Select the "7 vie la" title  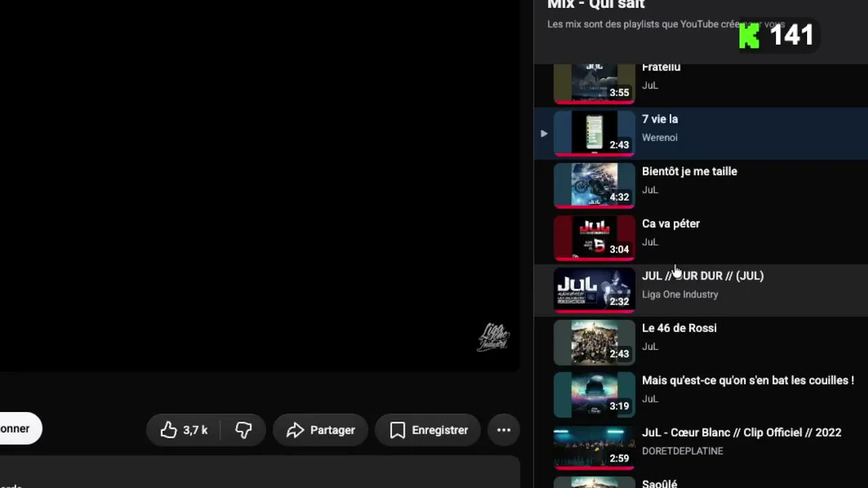[660, 119]
